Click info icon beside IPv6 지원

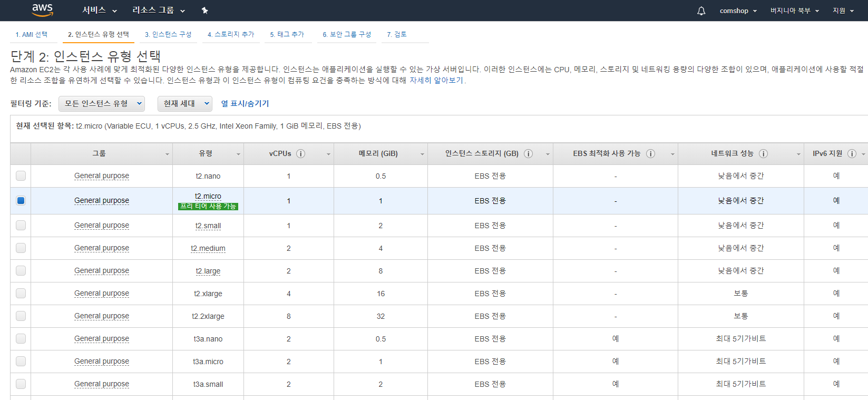(x=852, y=153)
